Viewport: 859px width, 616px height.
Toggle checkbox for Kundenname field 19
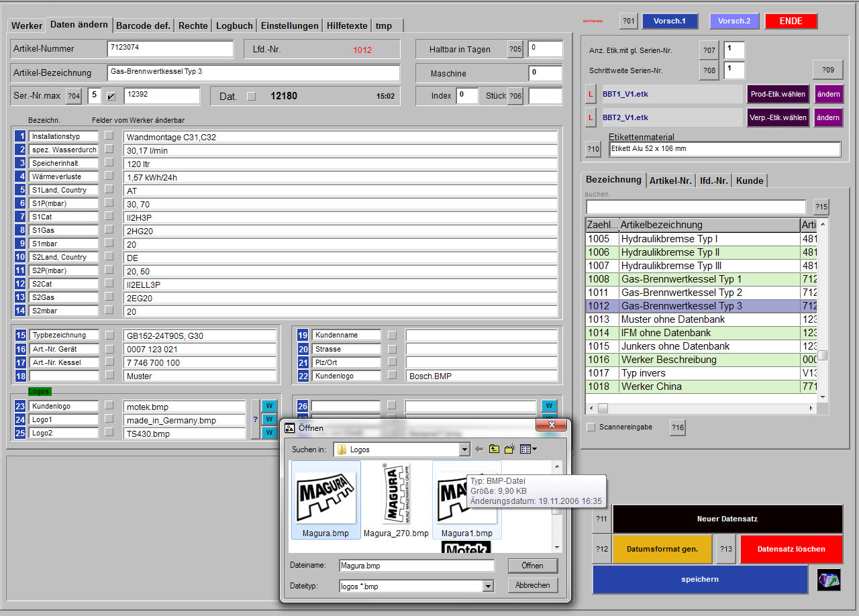393,335
